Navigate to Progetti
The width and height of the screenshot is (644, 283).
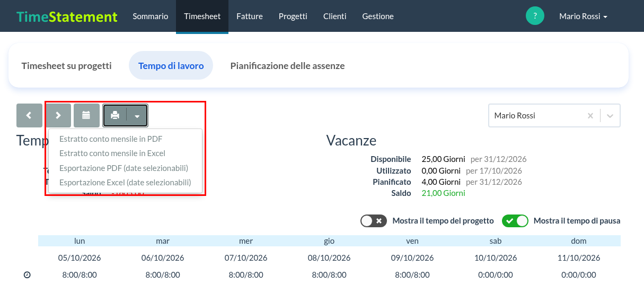point(293,16)
